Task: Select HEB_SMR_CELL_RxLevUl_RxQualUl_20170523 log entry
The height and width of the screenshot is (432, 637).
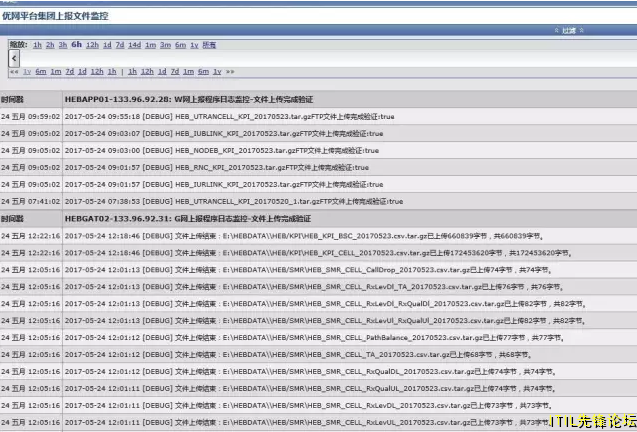Action: click(325, 321)
